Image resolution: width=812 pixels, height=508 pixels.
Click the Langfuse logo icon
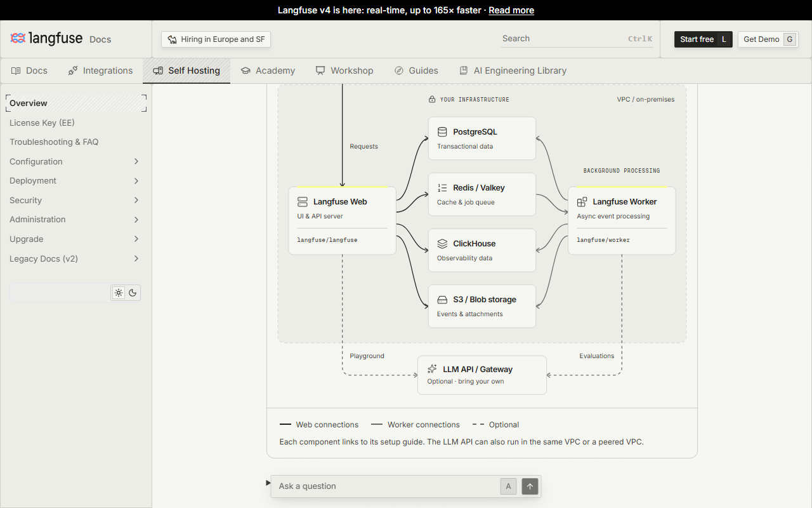point(18,39)
